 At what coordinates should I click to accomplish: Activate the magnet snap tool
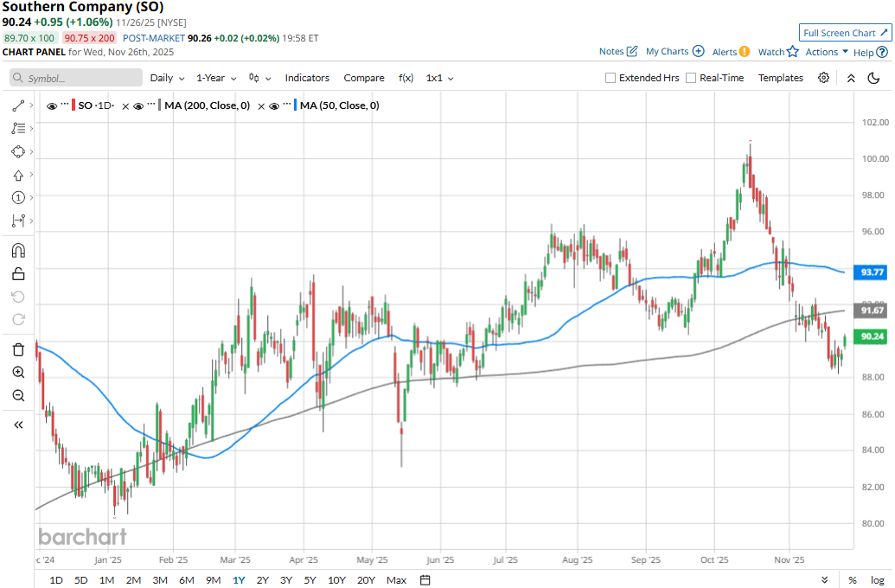(x=18, y=251)
